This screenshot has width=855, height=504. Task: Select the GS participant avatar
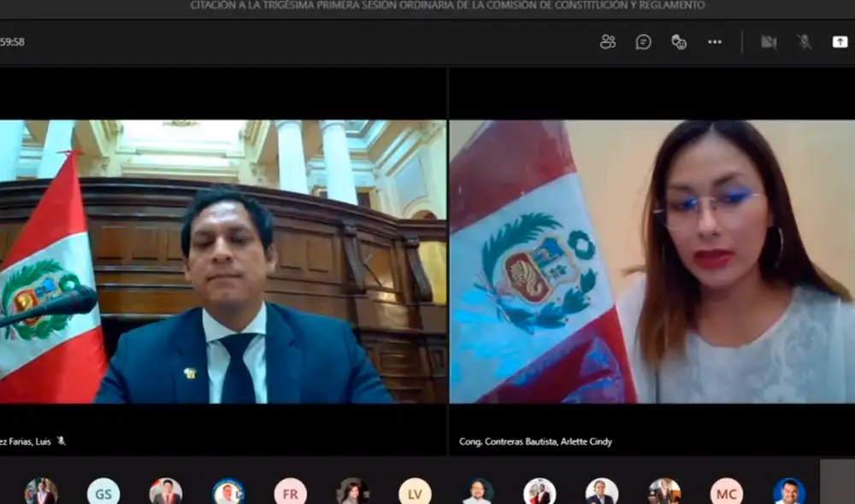point(103,491)
